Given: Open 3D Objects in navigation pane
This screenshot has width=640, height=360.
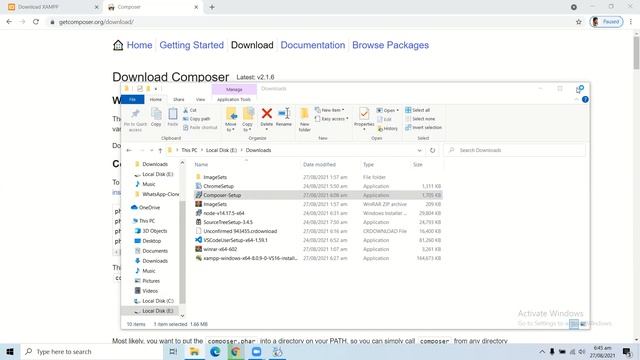Looking at the screenshot, I should [x=151, y=231].
